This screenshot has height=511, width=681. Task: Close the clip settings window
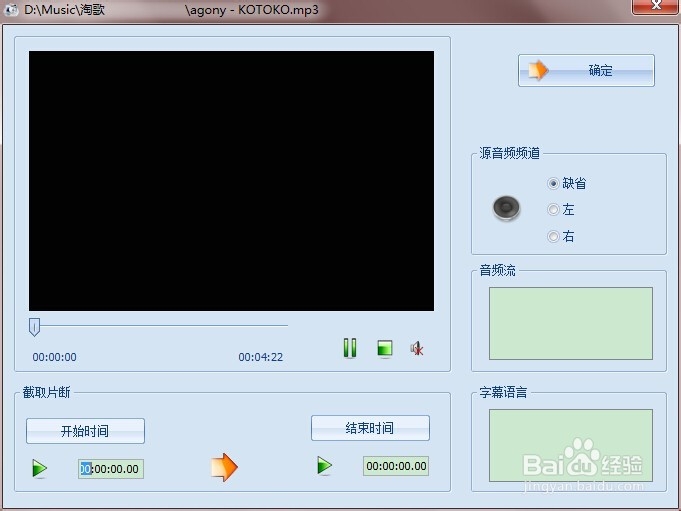[656, 6]
